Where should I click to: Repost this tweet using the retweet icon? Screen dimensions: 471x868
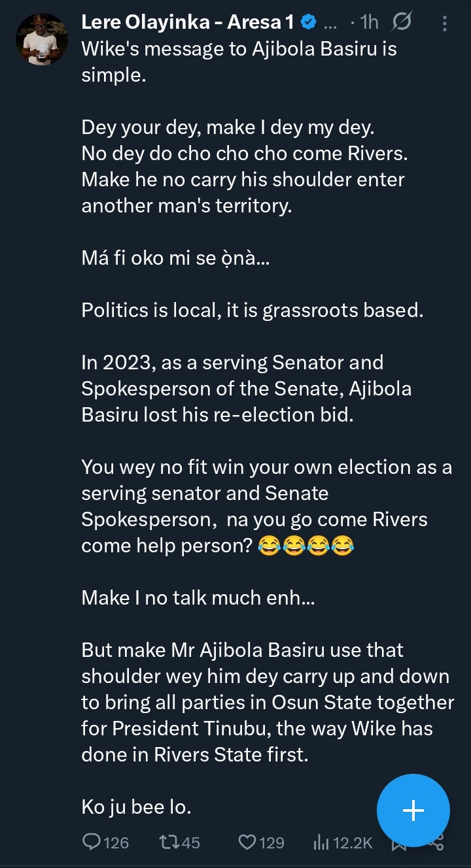[169, 843]
